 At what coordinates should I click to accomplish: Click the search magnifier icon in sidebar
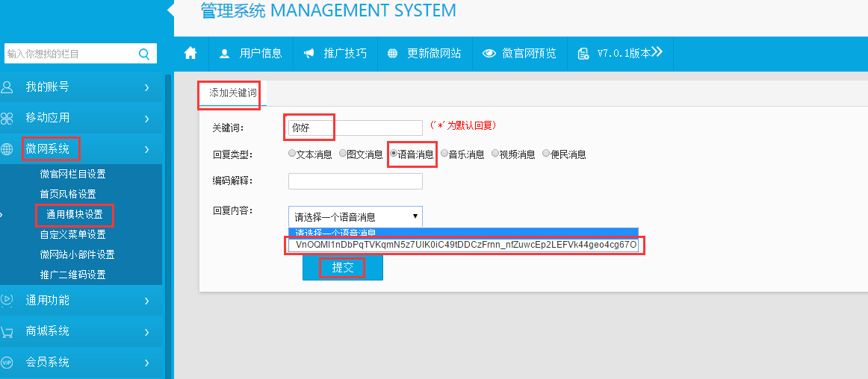tap(143, 54)
